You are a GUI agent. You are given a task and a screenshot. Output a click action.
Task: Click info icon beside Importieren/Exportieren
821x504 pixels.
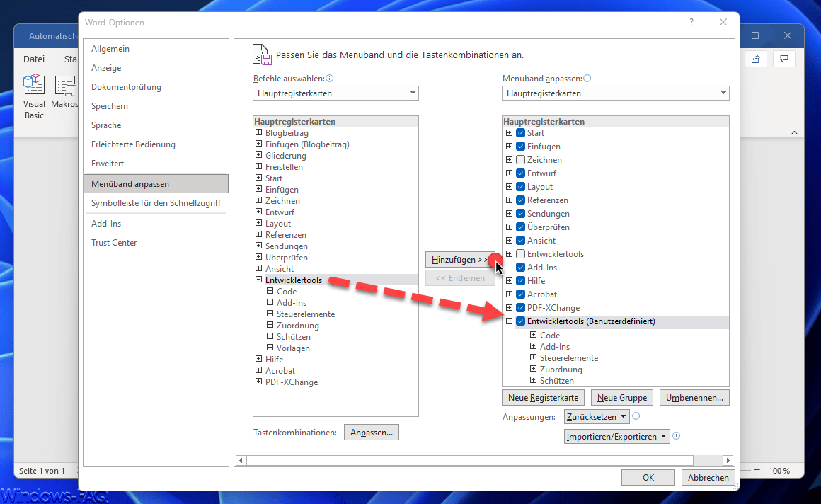pyautogui.click(x=677, y=436)
